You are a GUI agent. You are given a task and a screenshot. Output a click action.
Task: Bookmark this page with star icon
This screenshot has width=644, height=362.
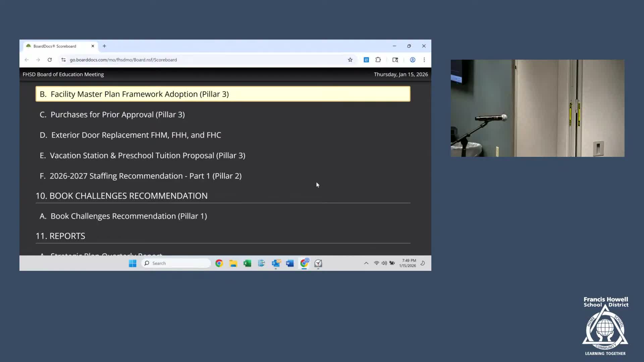[350, 60]
